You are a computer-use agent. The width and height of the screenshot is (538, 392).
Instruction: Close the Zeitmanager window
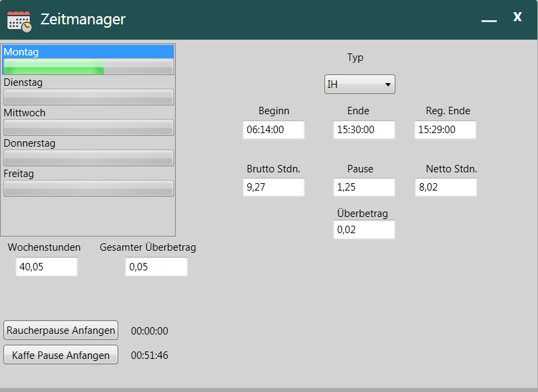point(517,18)
